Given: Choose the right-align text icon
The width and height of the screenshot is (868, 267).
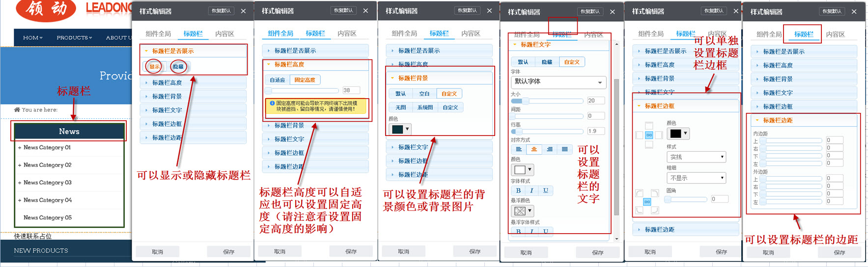Looking at the screenshot, I should tap(550, 149).
